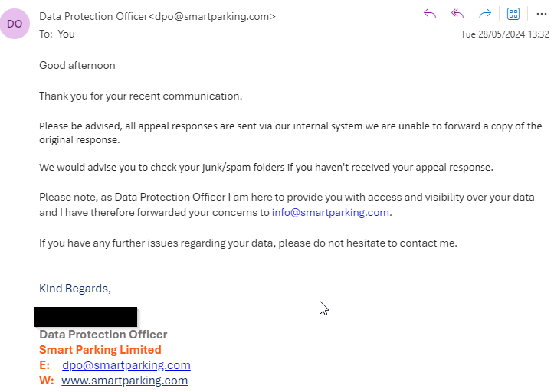Click the Reply arrow icon
This screenshot has height=392, width=554.
tap(430, 14)
